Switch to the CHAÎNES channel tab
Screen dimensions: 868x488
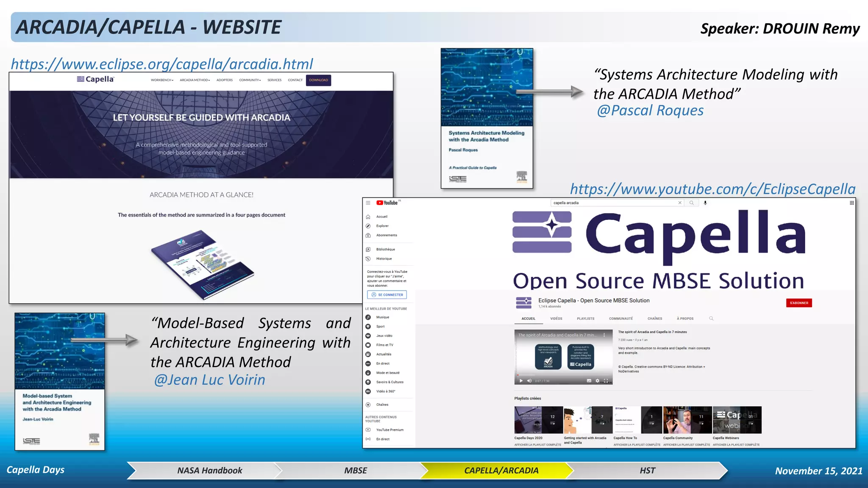coord(655,319)
